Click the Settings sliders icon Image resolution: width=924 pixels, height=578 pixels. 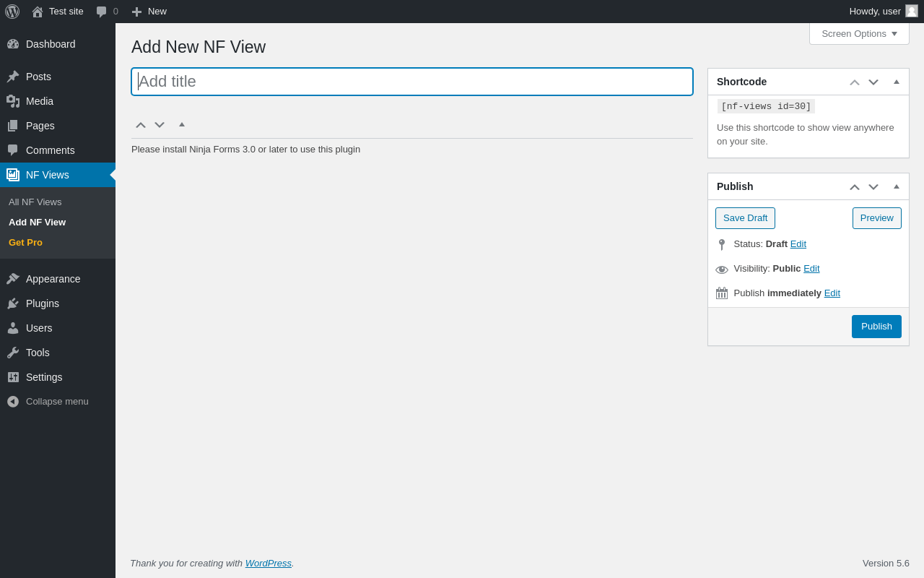pos(13,377)
